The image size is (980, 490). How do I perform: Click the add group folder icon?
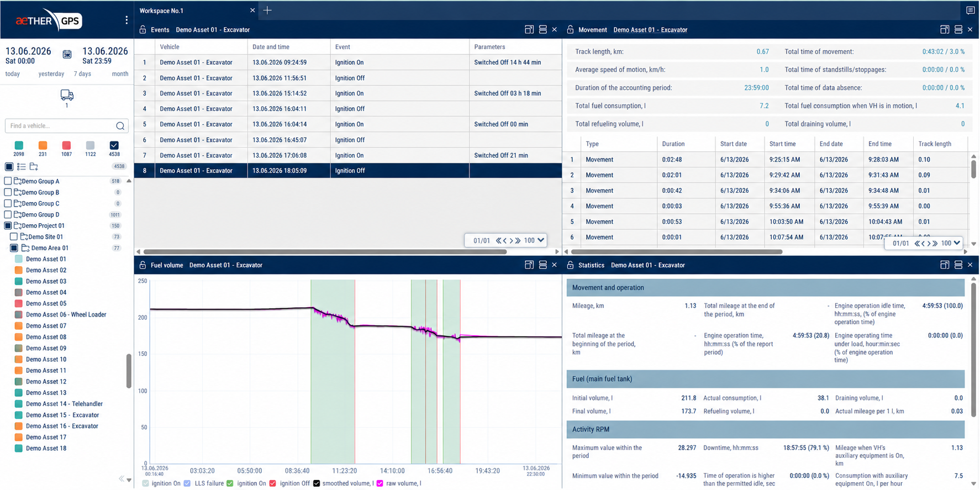34,167
